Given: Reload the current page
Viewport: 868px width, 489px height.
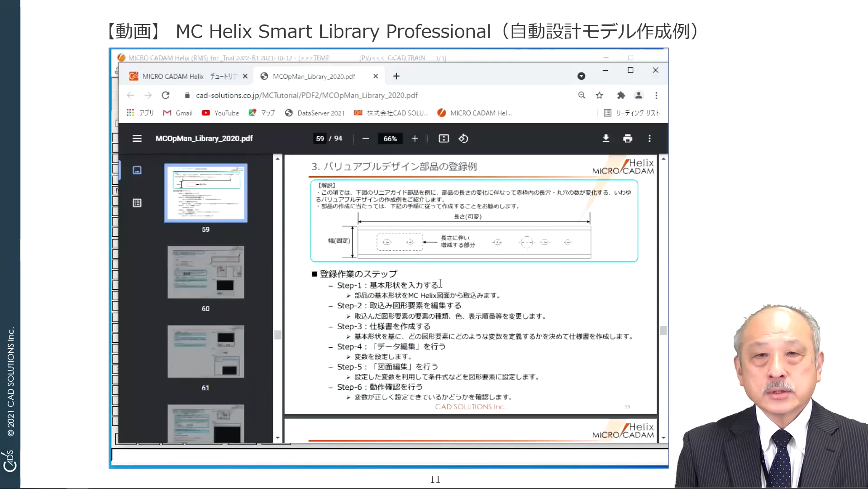Looking at the screenshot, I should point(166,95).
